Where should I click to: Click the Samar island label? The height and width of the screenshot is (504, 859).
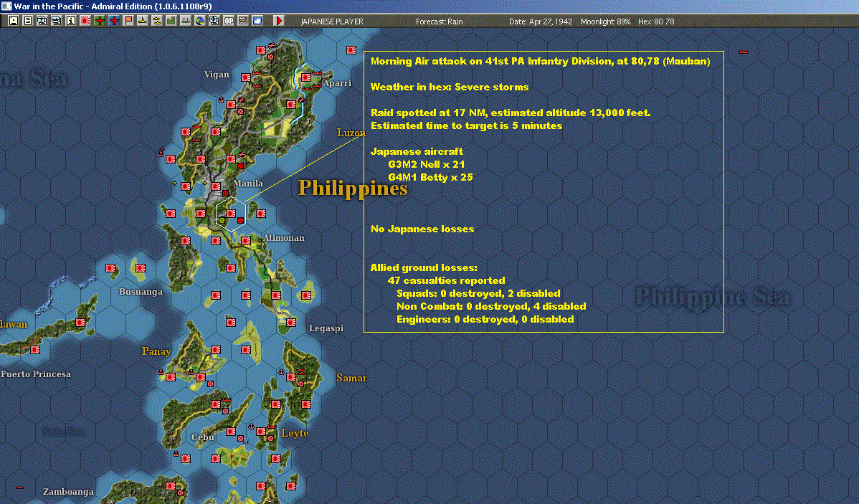(351, 378)
